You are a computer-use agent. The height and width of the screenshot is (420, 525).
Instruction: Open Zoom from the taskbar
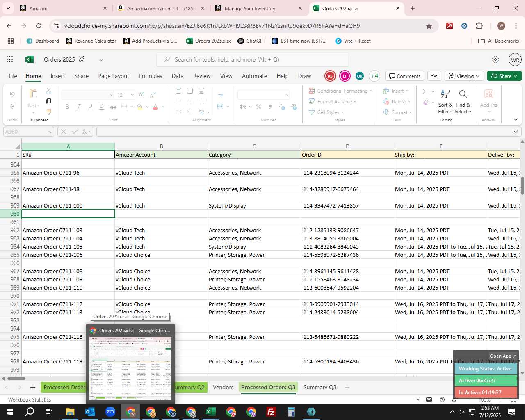click(x=110, y=412)
